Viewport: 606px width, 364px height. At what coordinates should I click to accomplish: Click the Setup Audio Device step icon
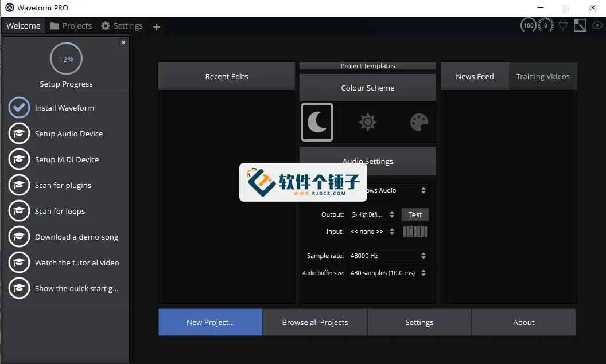click(19, 134)
